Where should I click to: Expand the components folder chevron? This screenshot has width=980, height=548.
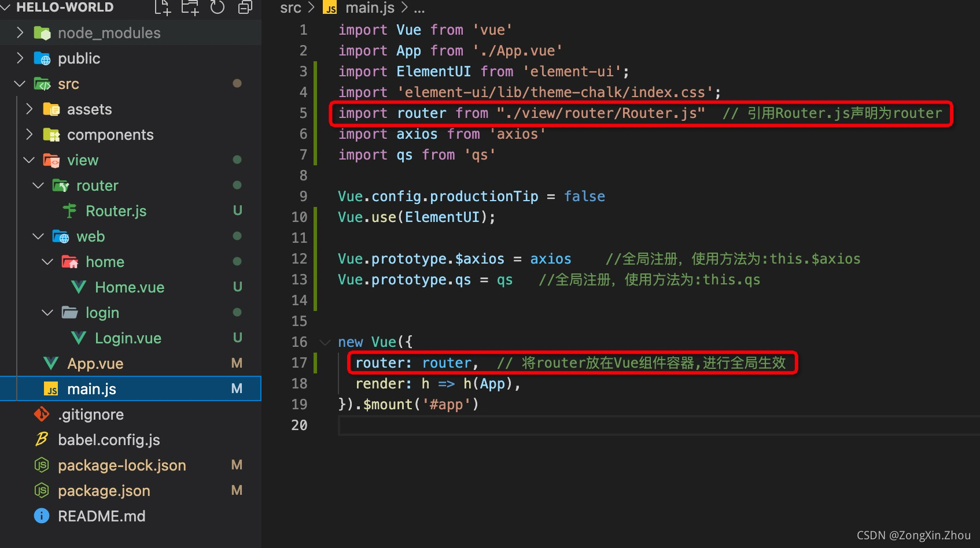30,135
